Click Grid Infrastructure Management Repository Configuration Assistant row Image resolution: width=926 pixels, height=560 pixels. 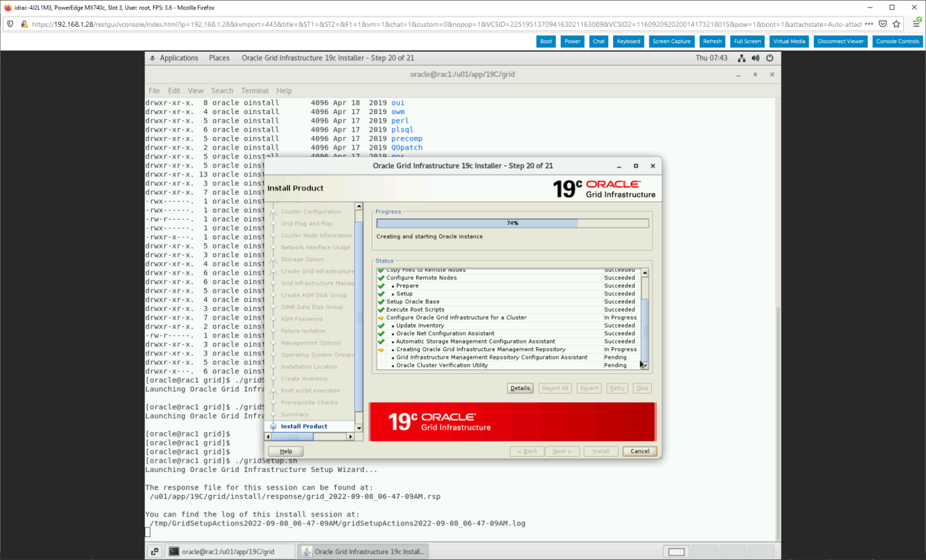508,357
